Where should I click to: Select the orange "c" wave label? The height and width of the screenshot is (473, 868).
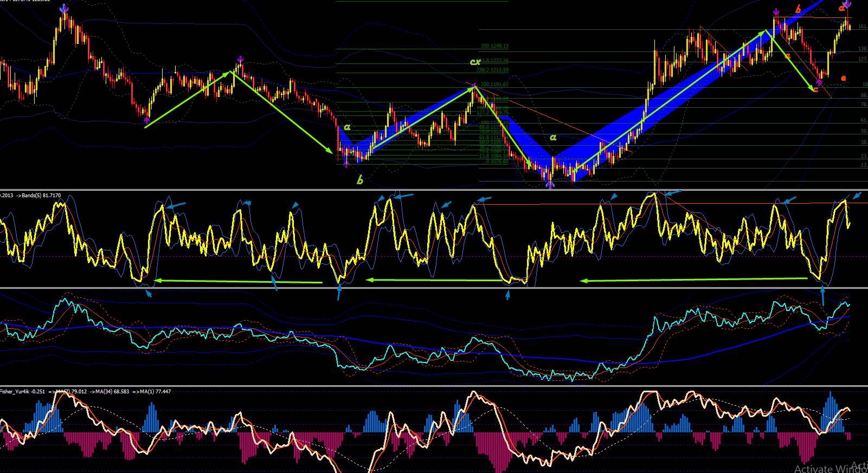pos(815,89)
